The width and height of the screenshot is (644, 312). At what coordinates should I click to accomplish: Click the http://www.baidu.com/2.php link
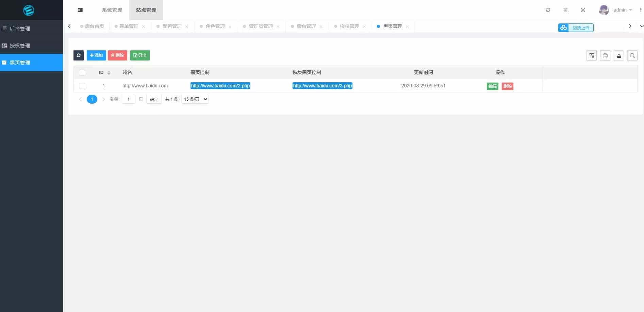[220, 86]
